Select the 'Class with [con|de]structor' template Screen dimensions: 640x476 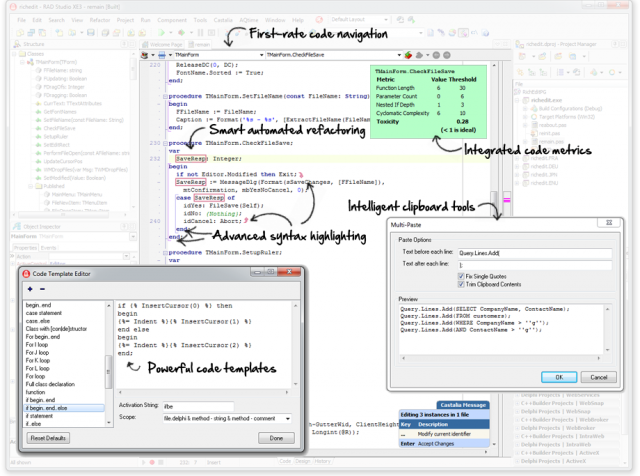[56, 329]
